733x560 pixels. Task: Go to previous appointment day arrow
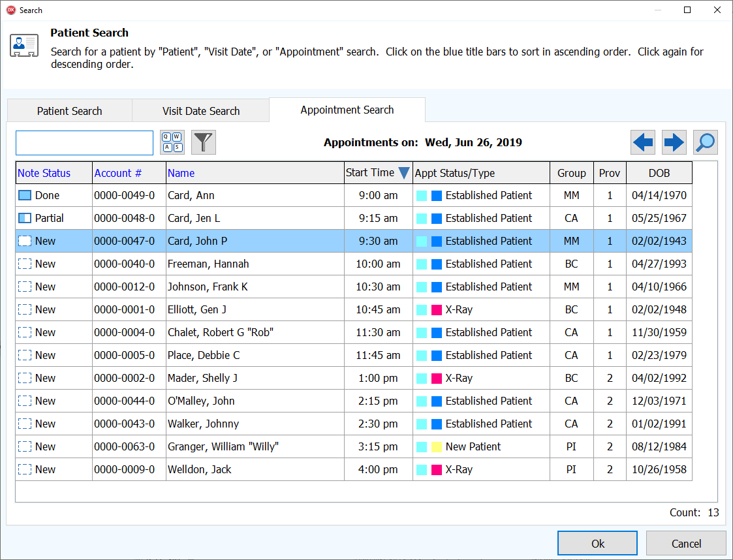point(643,142)
